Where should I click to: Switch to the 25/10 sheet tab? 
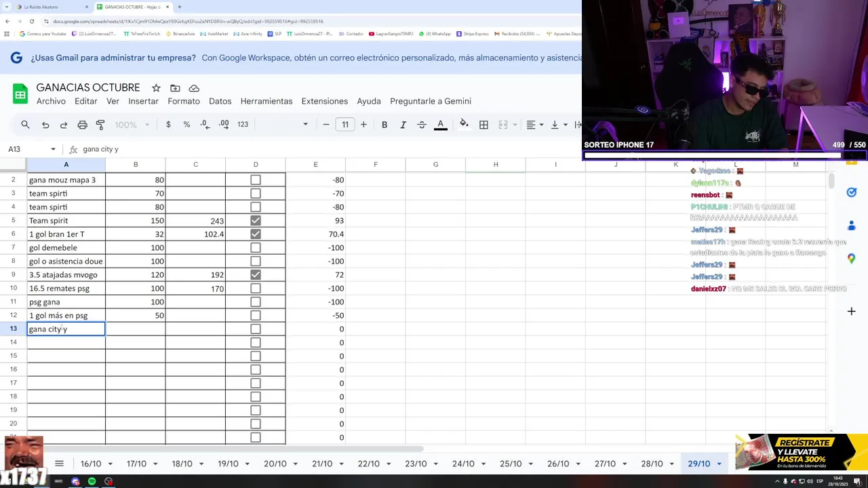[x=510, y=464]
